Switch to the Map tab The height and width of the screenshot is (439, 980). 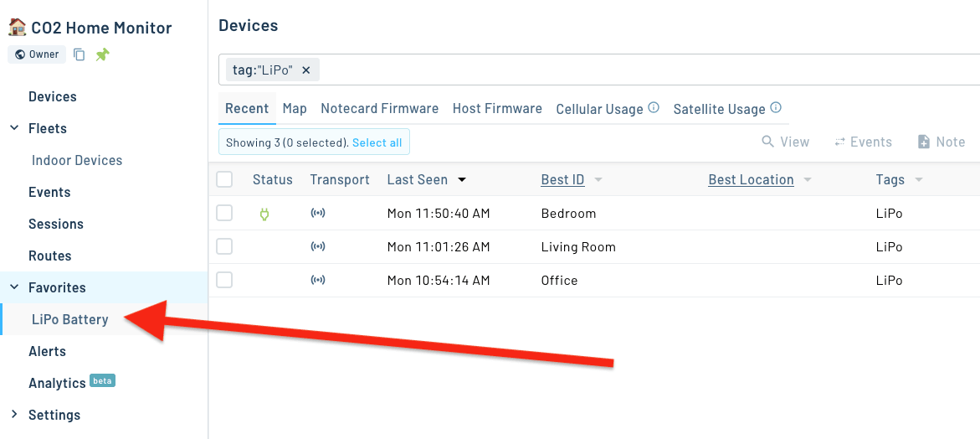pos(295,108)
